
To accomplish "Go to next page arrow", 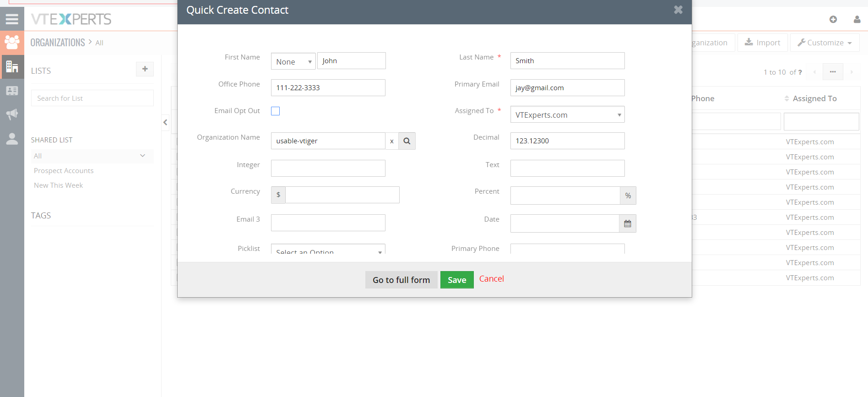I will [x=852, y=72].
